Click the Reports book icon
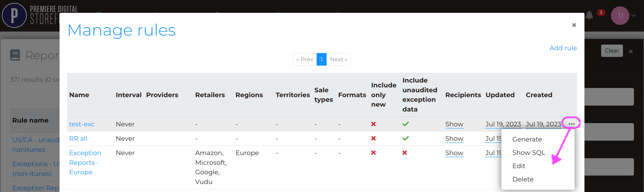 click(x=15, y=55)
